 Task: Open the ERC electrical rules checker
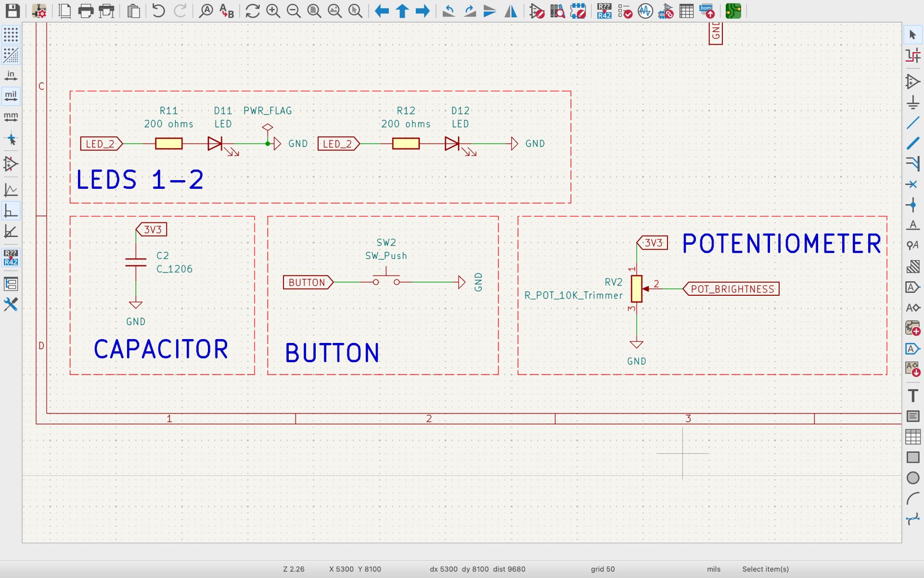coord(625,11)
